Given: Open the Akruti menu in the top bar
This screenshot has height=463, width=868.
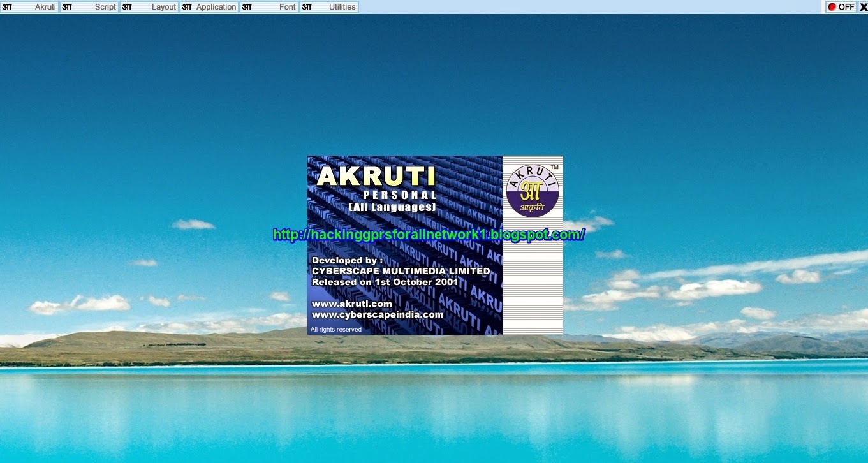Looking at the screenshot, I should [45, 7].
